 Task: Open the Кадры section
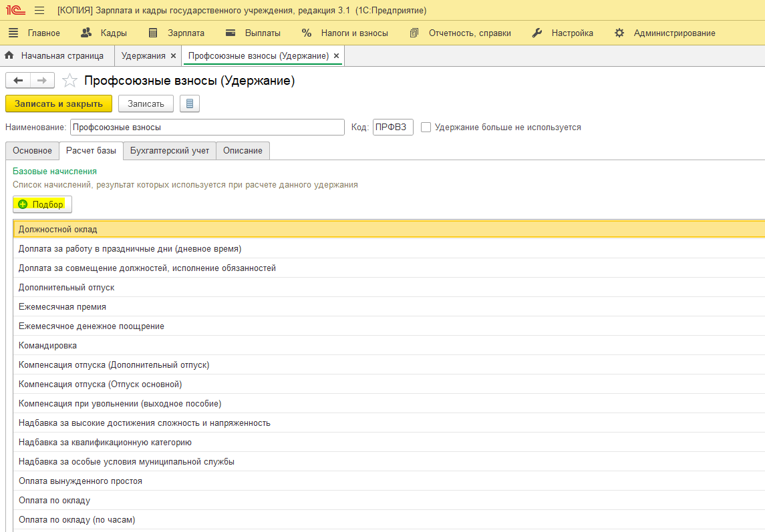click(104, 33)
